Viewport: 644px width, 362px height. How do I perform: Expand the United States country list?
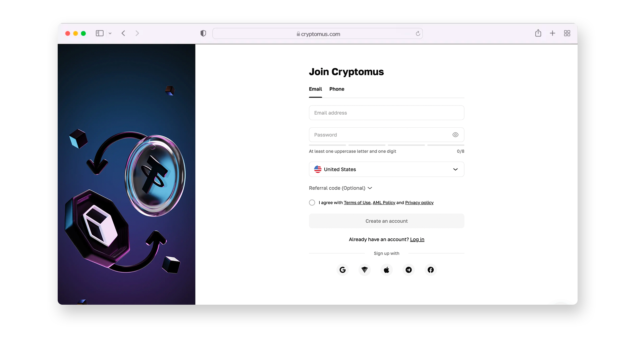tap(455, 169)
